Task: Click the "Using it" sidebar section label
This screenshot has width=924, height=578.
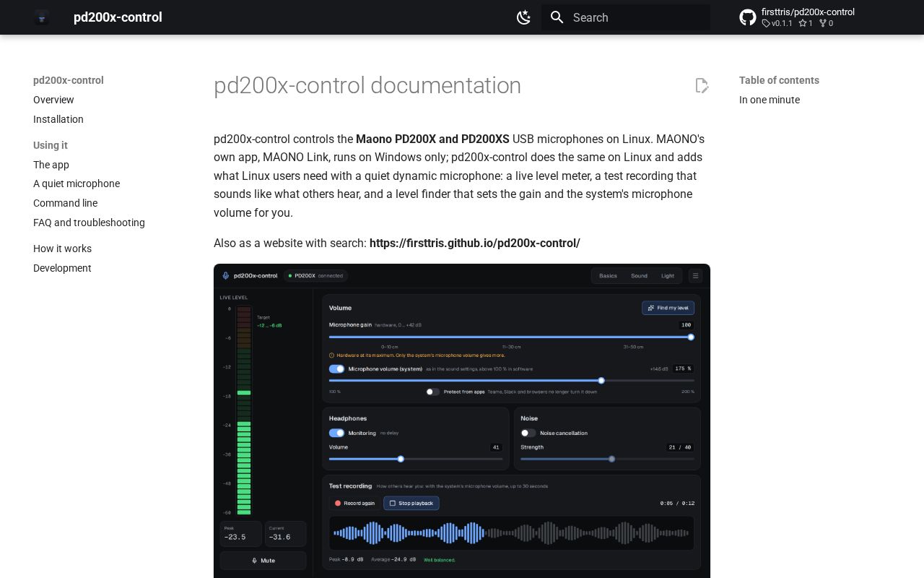Action: tap(51, 145)
